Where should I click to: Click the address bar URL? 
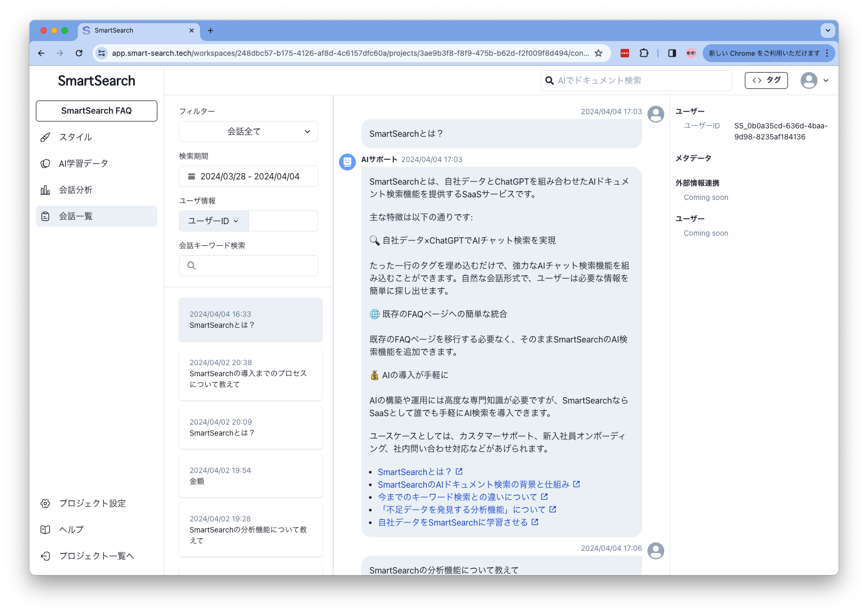coord(351,53)
